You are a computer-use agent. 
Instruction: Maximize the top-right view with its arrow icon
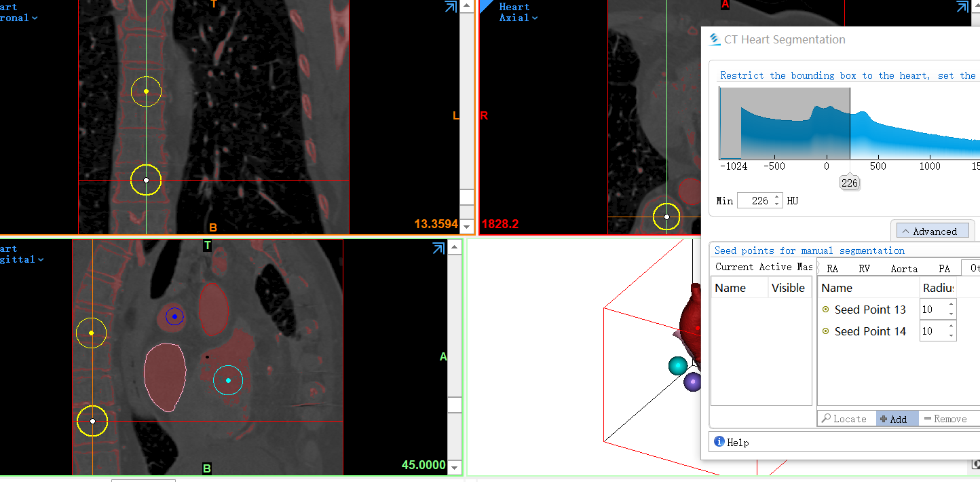coord(962,7)
